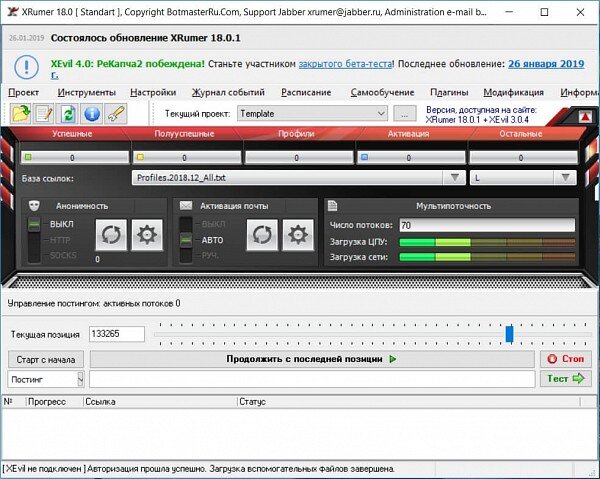Select the Профили tab
The width and height of the screenshot is (600, 479).
pos(296,134)
